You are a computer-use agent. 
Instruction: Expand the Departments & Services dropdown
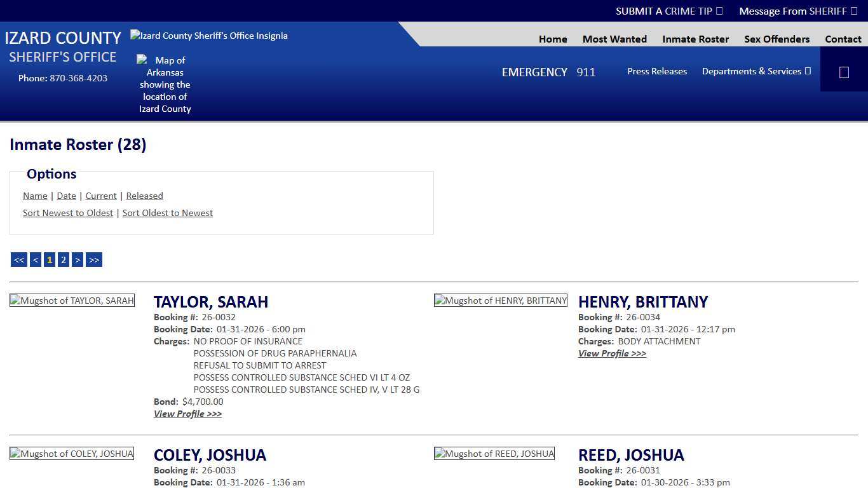pos(756,71)
